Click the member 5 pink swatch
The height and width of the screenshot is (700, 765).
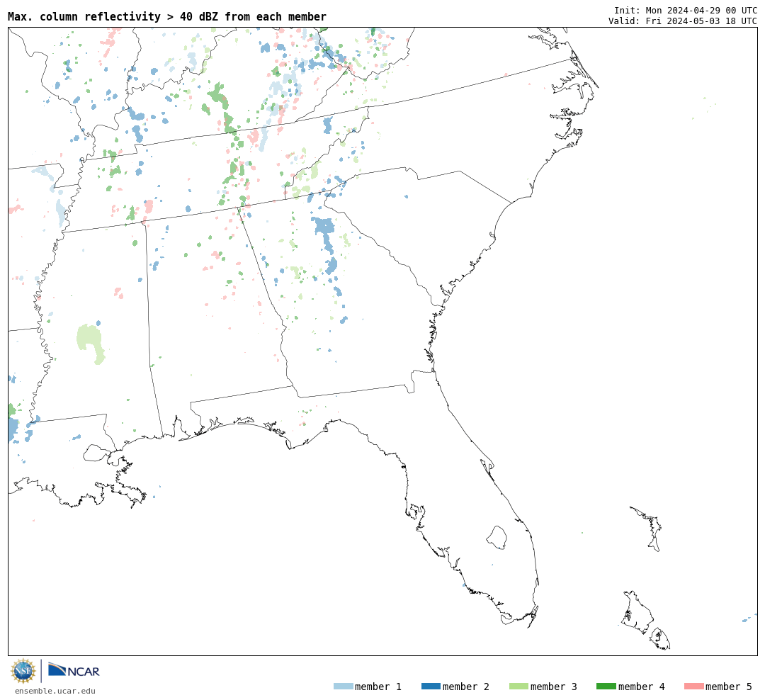(693, 686)
